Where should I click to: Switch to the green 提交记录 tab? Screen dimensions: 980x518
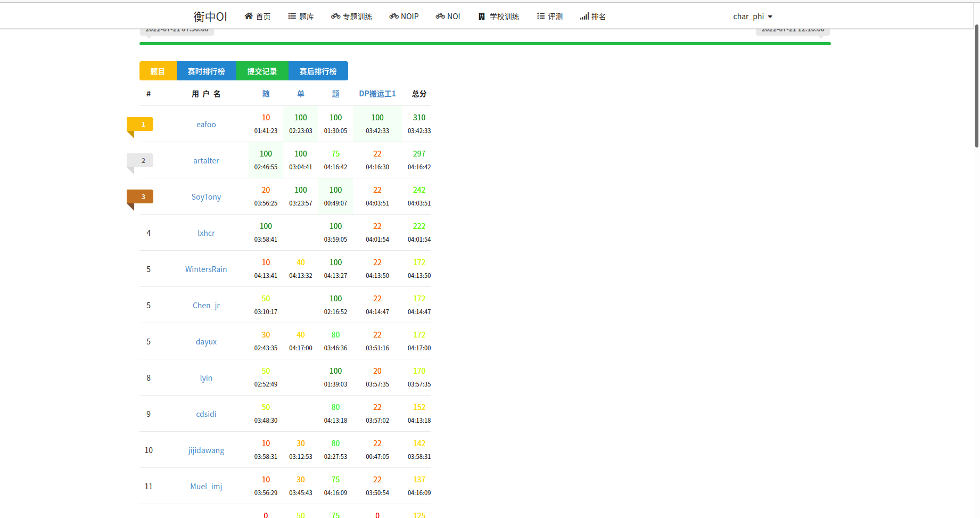pos(262,71)
